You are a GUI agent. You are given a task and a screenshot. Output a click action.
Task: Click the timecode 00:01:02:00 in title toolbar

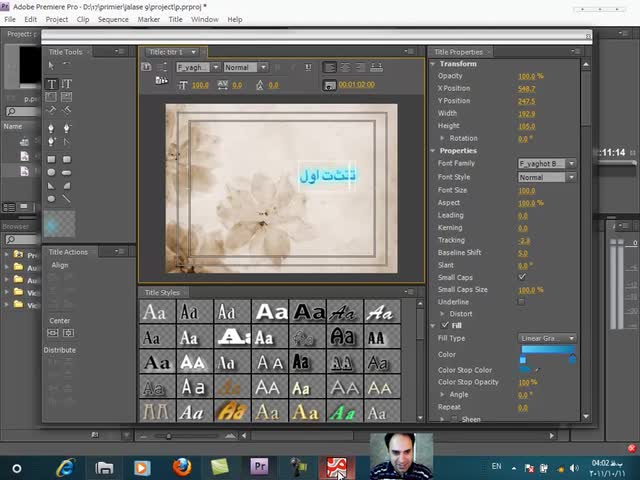(356, 84)
